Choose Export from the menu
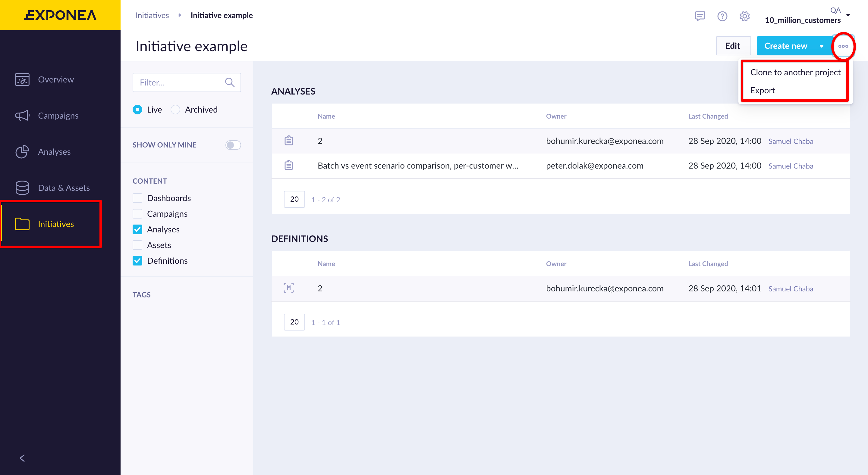This screenshot has height=475, width=868. pyautogui.click(x=763, y=91)
